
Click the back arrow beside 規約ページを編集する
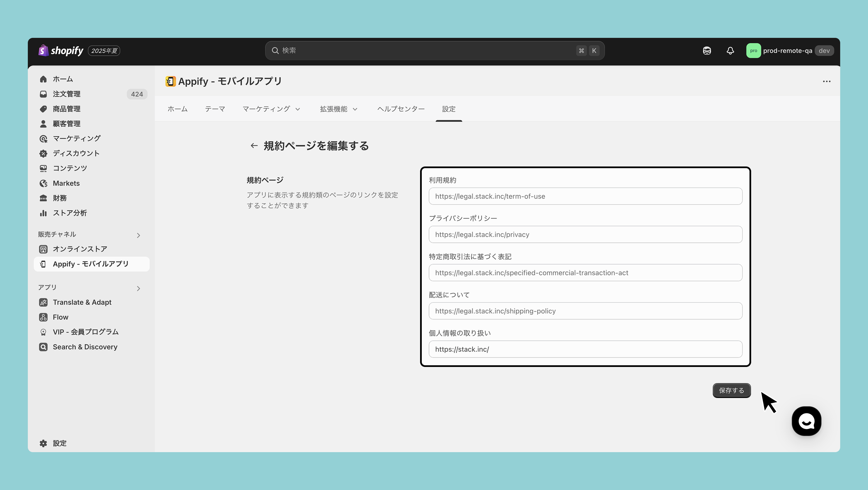254,146
